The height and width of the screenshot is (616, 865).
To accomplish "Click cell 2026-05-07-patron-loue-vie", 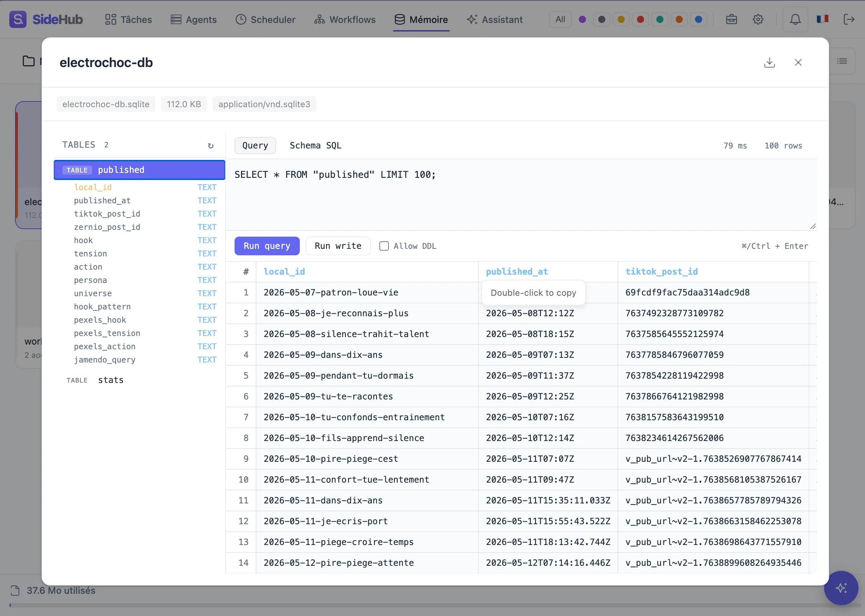I will 367,293.
